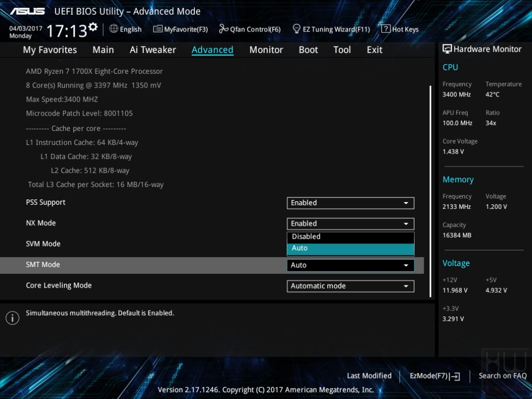Select the highlighted SMT Mode row label
This screenshot has width=532, height=399.
43,264
